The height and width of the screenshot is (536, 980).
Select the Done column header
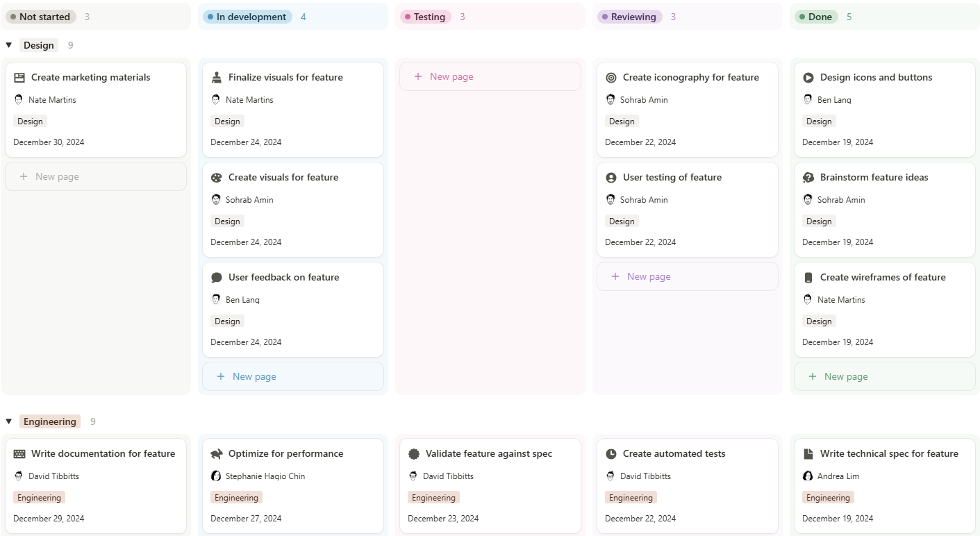(x=816, y=17)
